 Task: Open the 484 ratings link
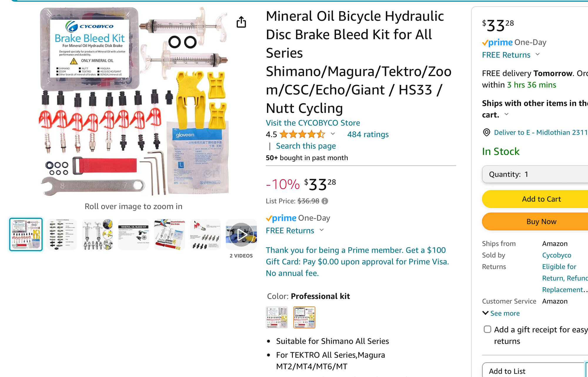click(x=368, y=134)
